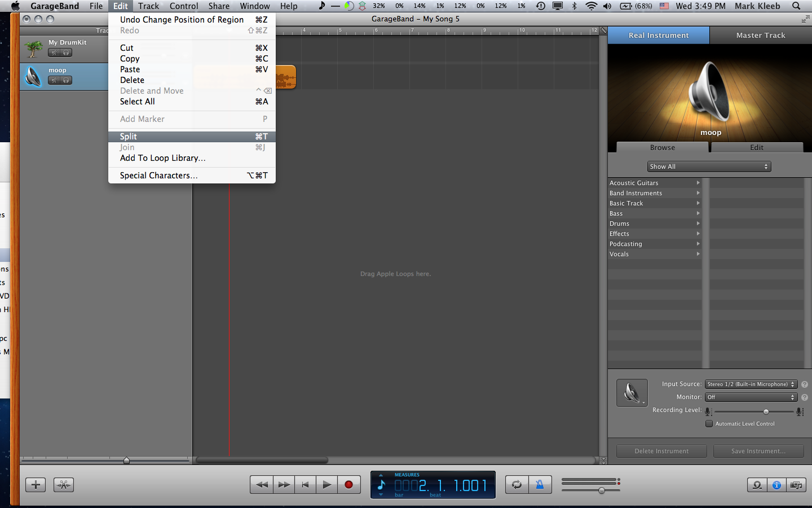Adjust the Recording Level slider
Viewport: 812px width, 508px height.
766,411
